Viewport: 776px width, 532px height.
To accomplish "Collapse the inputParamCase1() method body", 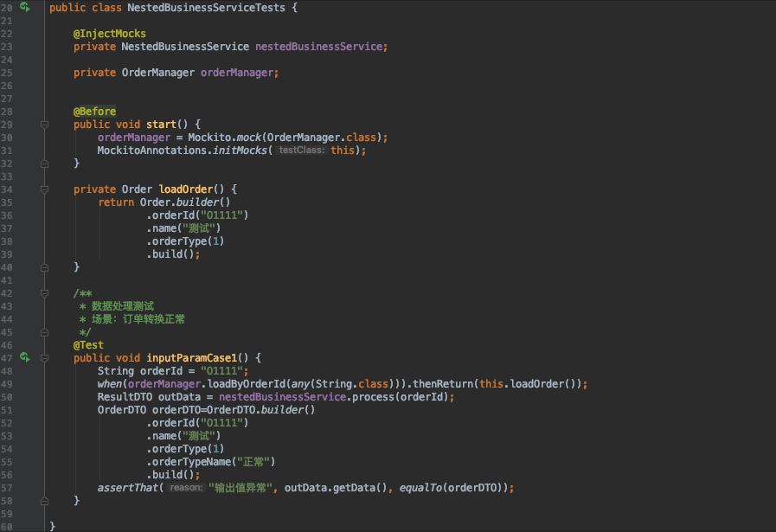I will click(44, 358).
